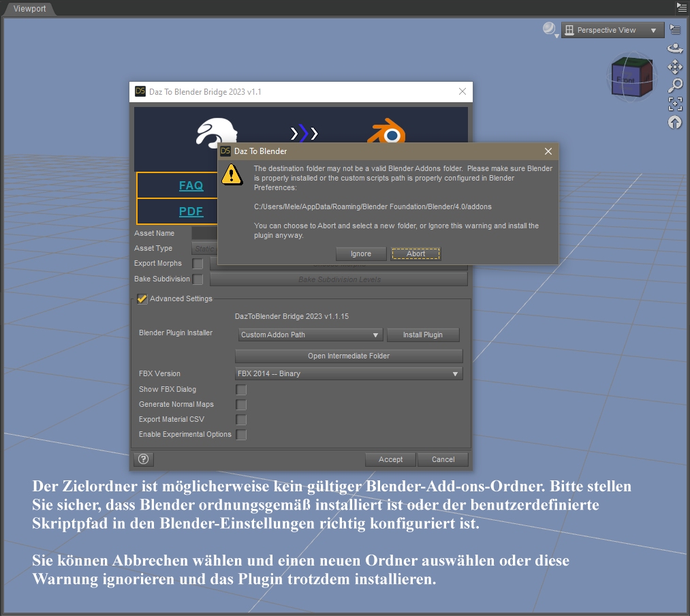The image size is (690, 616).
Task: Click the frame selection icon
Action: coord(675,104)
